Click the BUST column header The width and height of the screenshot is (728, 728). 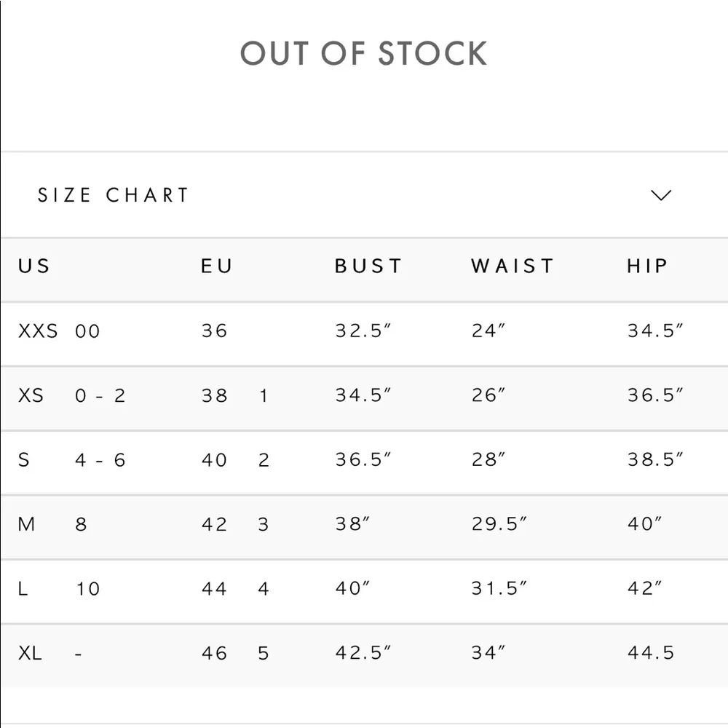(x=368, y=266)
